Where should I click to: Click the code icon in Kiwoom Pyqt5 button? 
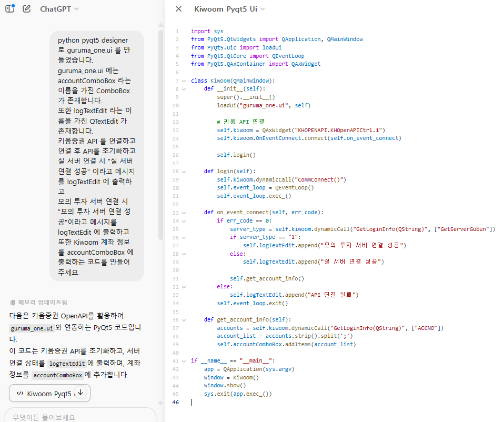click(20, 394)
